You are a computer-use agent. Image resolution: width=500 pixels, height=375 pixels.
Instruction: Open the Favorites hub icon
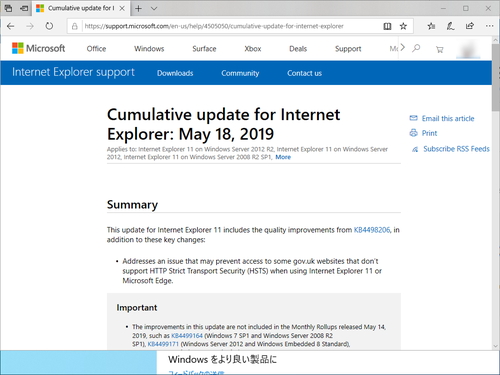(x=431, y=26)
